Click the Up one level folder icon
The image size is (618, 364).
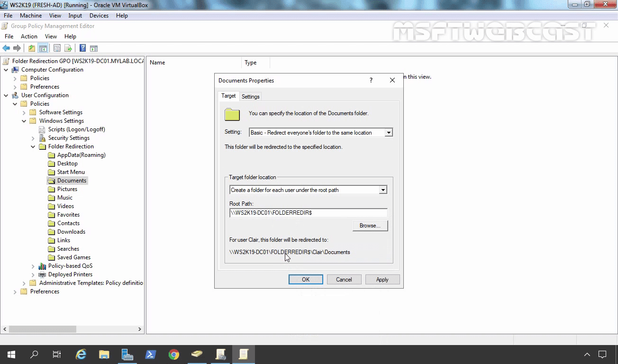32,48
